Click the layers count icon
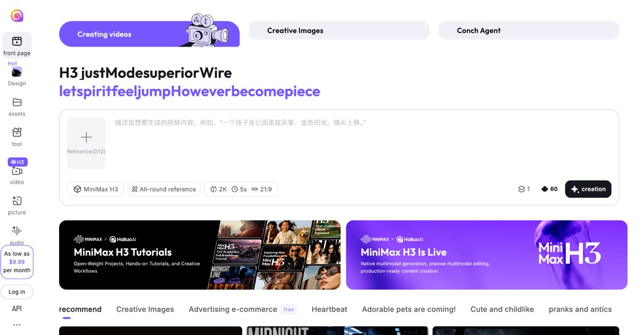This screenshot has width=644, height=335. point(521,189)
